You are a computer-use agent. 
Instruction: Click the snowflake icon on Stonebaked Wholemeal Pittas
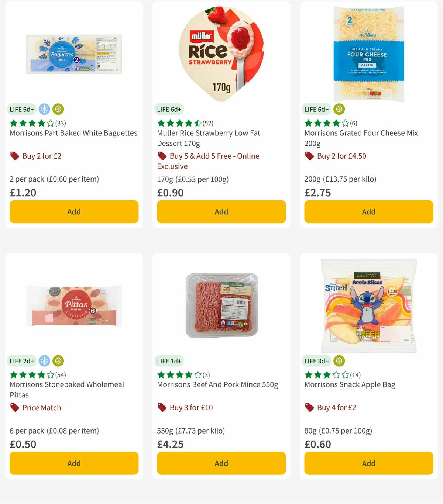click(x=45, y=361)
